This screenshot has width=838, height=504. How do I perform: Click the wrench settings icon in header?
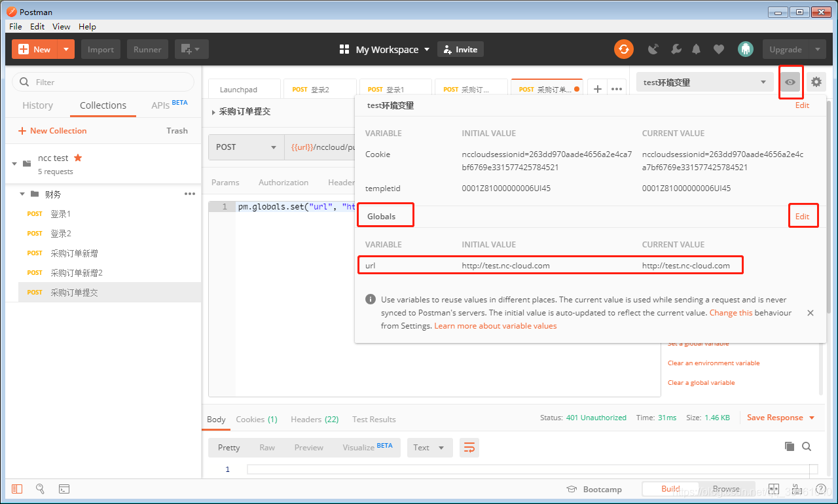[676, 49]
